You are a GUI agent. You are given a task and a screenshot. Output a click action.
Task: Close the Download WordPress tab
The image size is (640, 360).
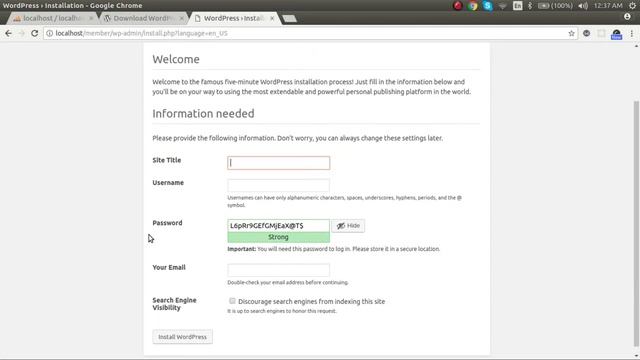point(182,18)
